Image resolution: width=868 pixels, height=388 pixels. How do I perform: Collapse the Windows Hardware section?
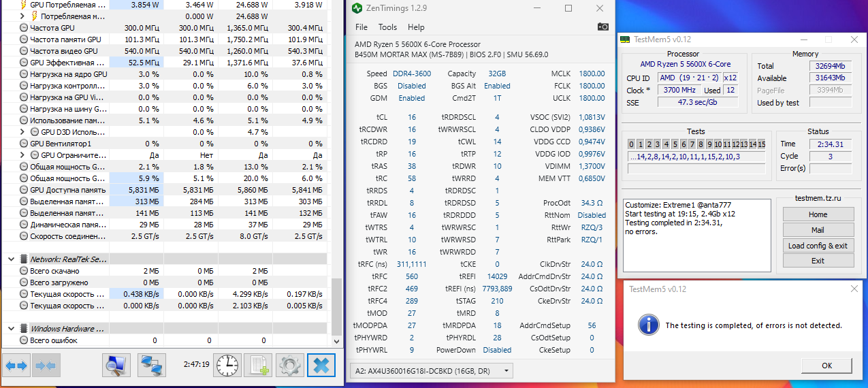[x=12, y=329]
